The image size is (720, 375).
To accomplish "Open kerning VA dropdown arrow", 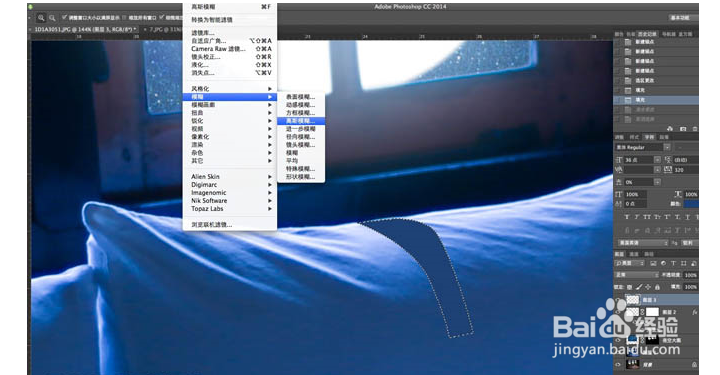I will click(x=657, y=170).
